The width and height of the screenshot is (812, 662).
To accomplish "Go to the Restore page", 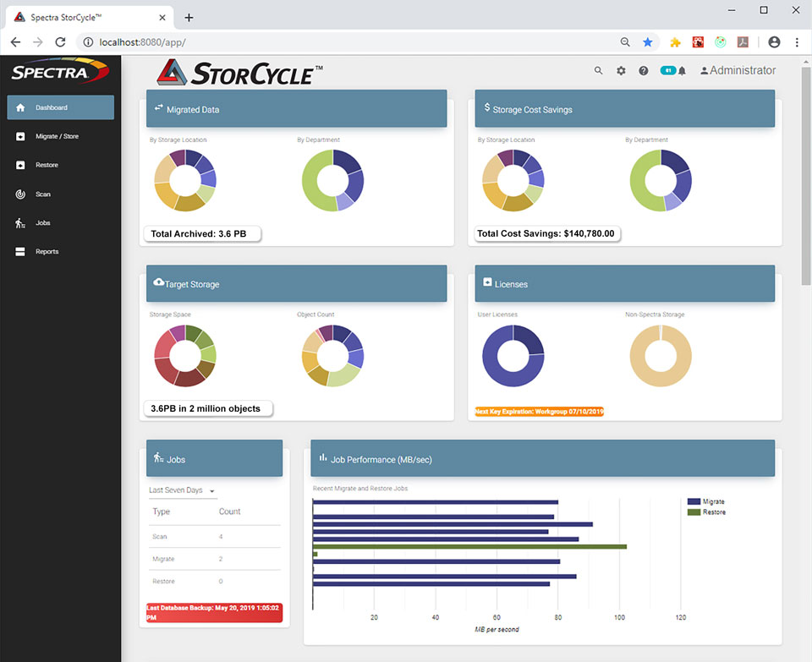I will coord(61,165).
